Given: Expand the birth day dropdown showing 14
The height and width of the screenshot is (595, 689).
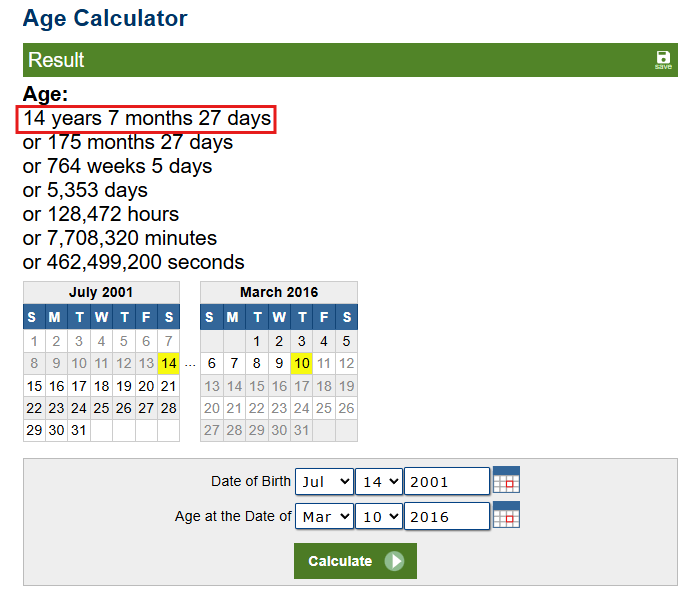Looking at the screenshot, I should pyautogui.click(x=378, y=481).
